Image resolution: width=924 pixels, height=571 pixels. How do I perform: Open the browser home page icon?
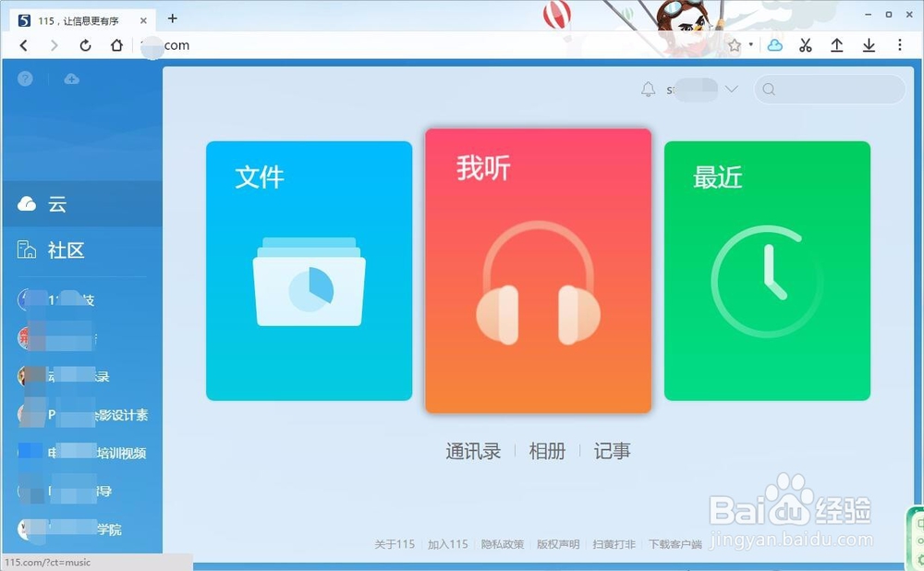[x=116, y=45]
